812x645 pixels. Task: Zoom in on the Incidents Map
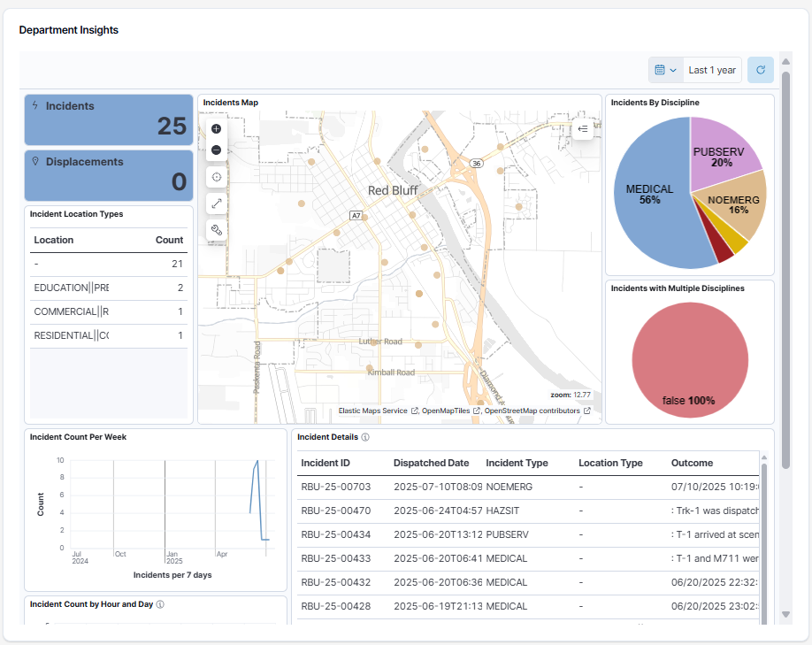[216, 129]
